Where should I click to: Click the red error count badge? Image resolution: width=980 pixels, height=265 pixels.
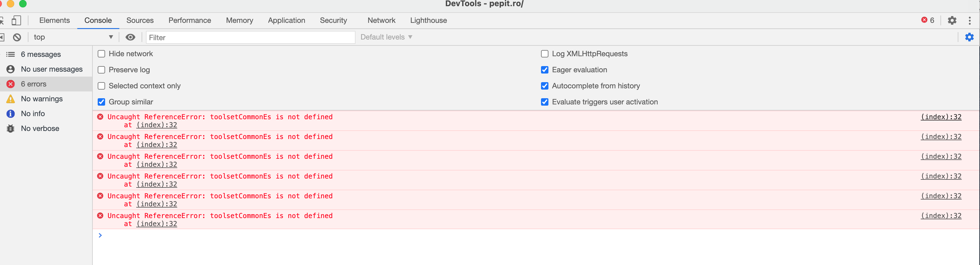(x=927, y=20)
